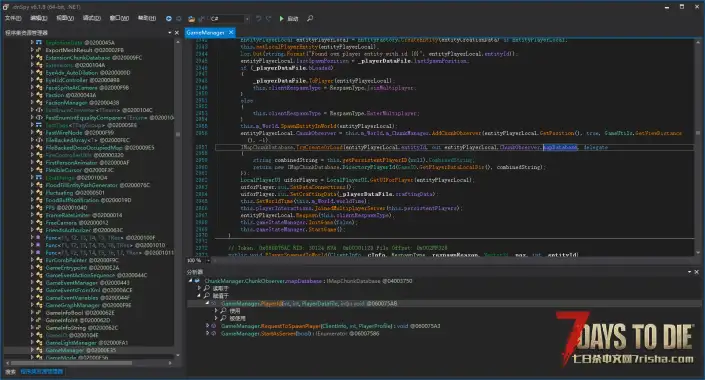This screenshot has width=705, height=380.
Task: Collapse the 赋值于 analyzer node
Action: (199, 295)
